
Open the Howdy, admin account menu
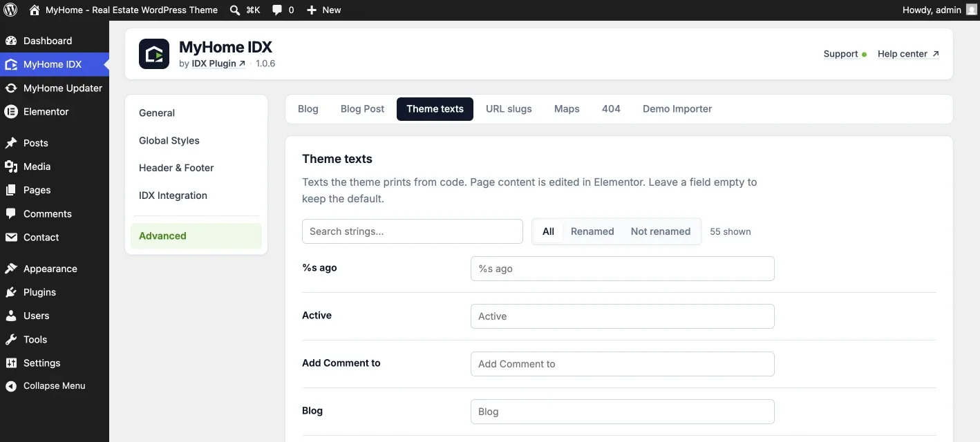[x=939, y=10]
